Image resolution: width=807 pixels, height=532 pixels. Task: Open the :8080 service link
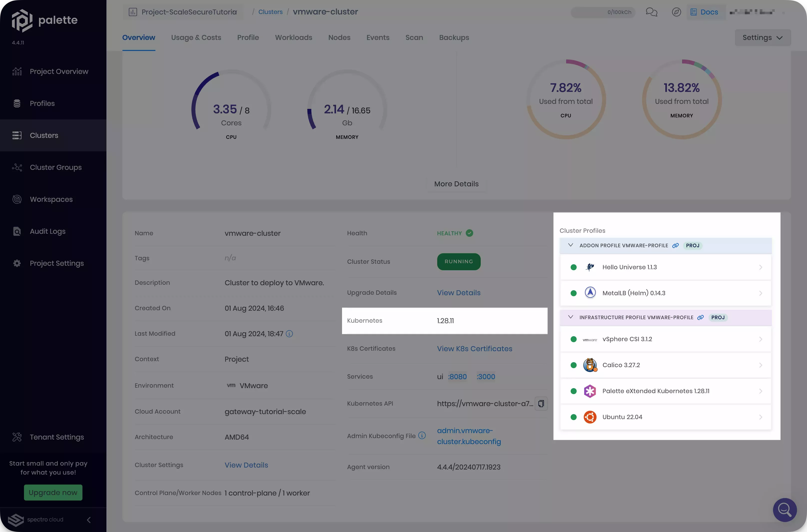(x=457, y=377)
